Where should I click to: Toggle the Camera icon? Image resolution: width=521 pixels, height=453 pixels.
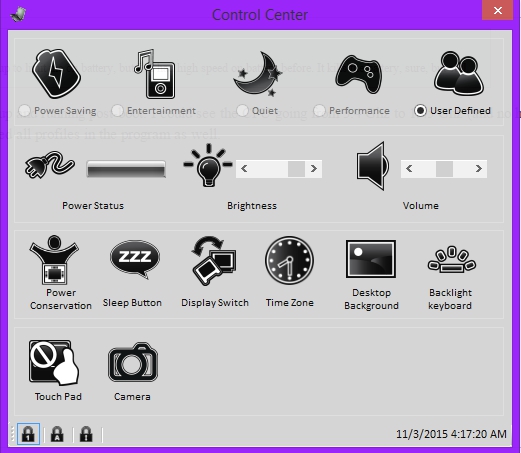[133, 362]
